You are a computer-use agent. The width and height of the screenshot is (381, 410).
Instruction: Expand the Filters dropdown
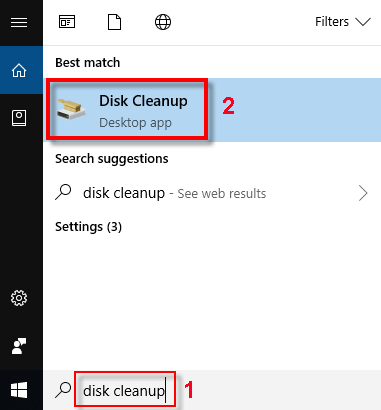343,22
